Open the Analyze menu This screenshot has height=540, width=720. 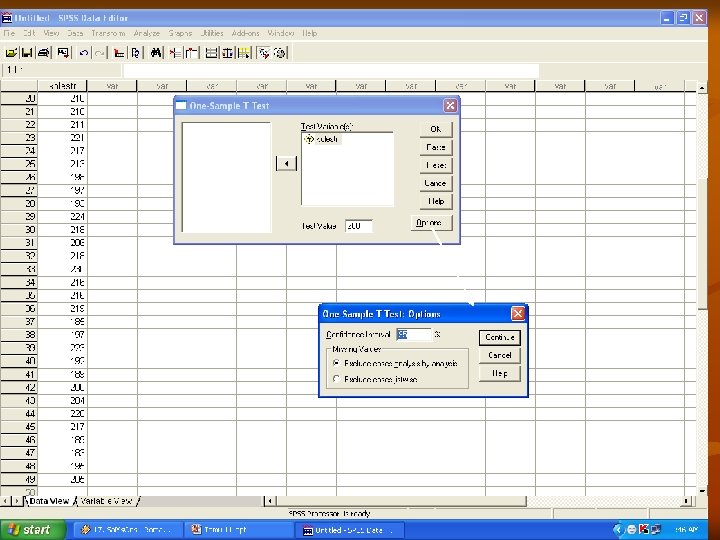147,33
